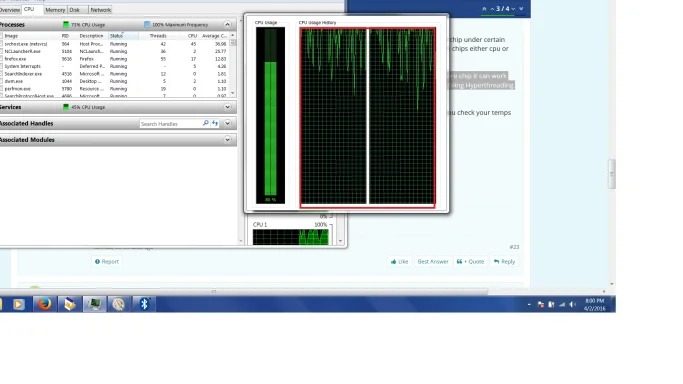
Task: Sort by the Threads column header
Action: point(158,36)
